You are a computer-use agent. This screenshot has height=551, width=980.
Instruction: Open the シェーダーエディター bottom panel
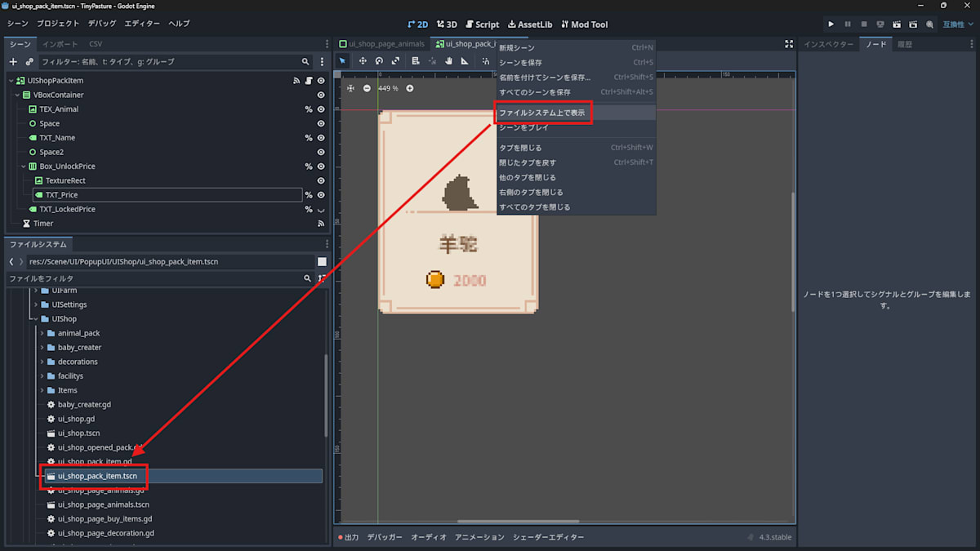coord(549,537)
